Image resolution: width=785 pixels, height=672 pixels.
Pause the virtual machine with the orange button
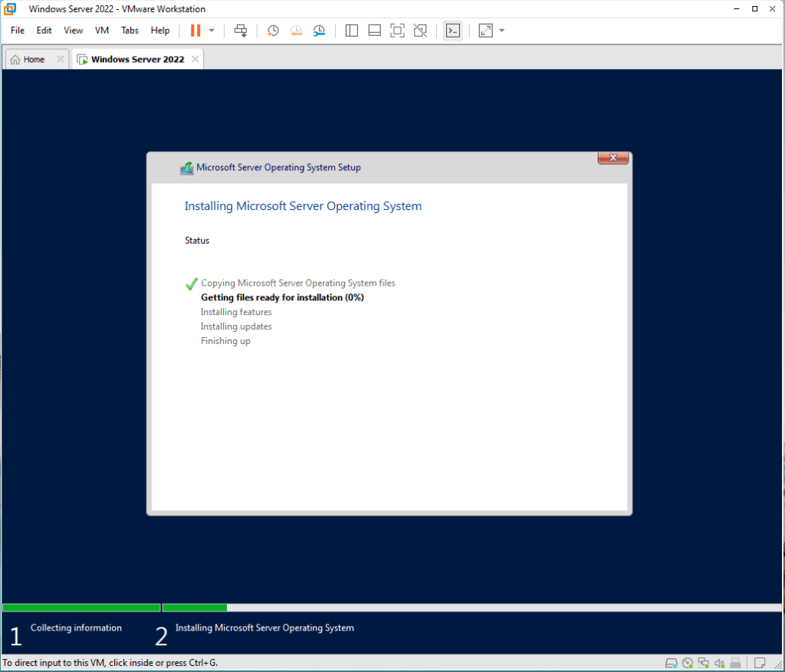pos(195,31)
